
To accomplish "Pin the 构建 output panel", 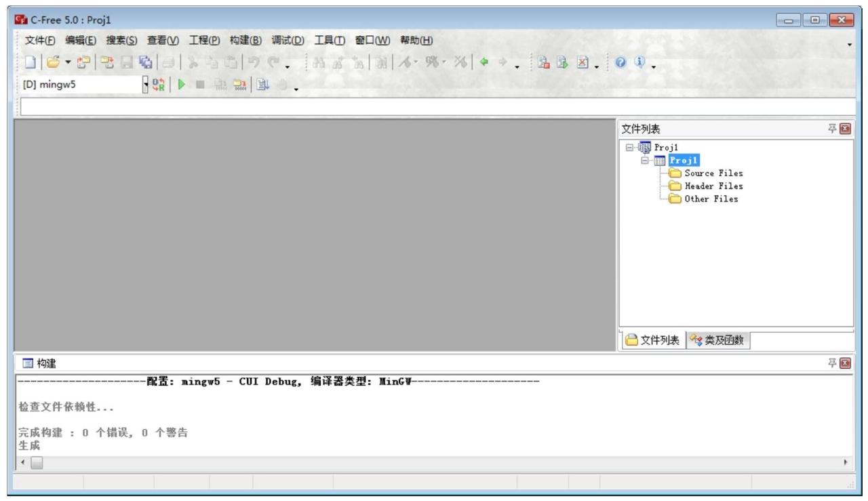I will 832,363.
